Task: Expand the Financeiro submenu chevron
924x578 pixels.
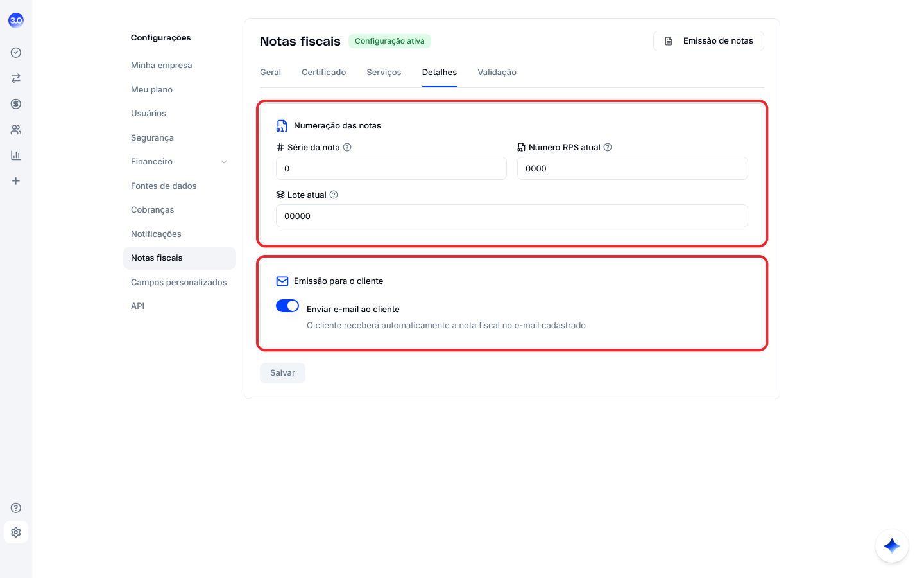Action: click(224, 162)
